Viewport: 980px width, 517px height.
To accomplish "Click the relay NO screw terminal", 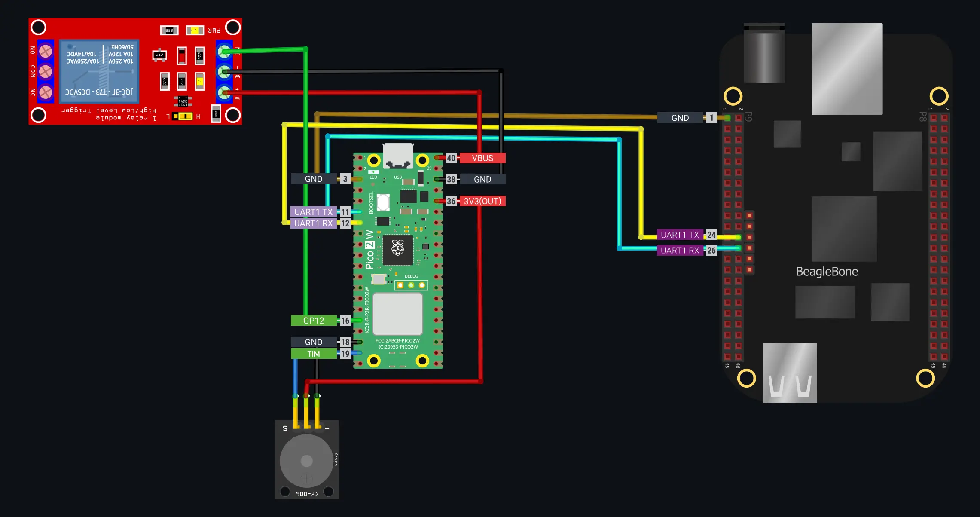I will 45,51.
